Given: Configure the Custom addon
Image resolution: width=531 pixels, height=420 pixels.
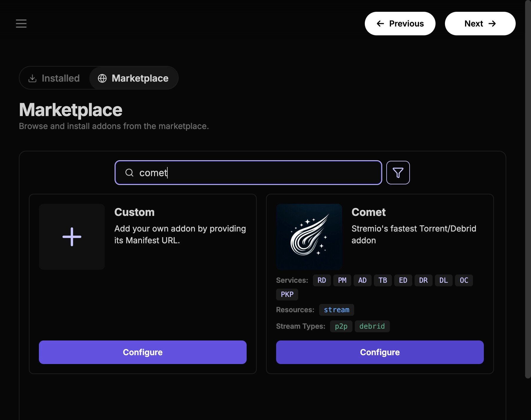Looking at the screenshot, I should (x=143, y=352).
